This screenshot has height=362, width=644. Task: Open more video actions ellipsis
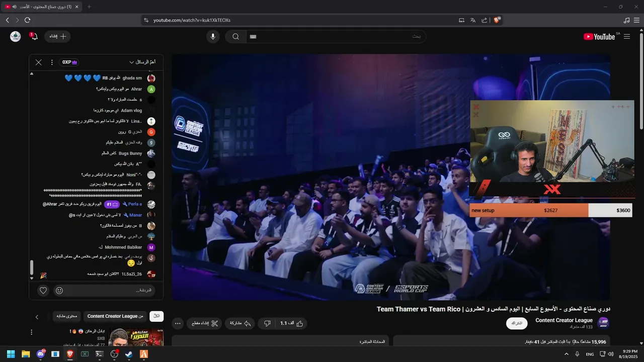tap(177, 323)
